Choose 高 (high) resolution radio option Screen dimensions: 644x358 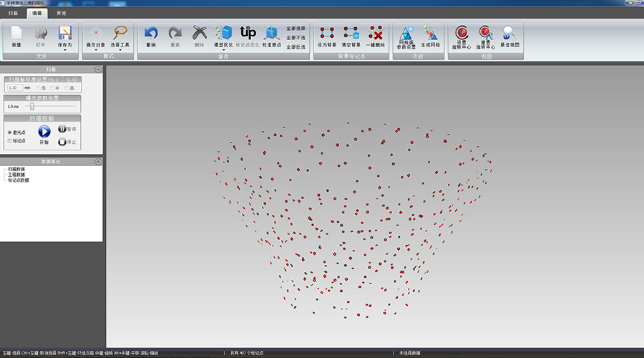(66, 87)
